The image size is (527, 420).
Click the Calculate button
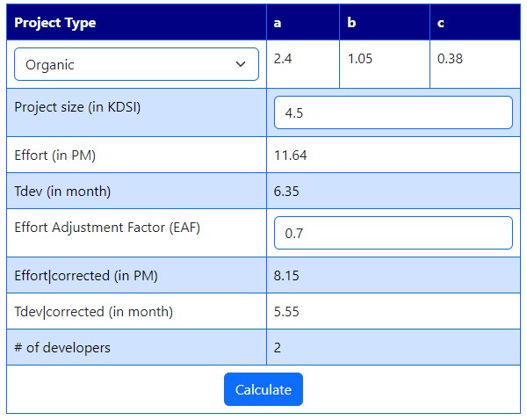click(263, 389)
